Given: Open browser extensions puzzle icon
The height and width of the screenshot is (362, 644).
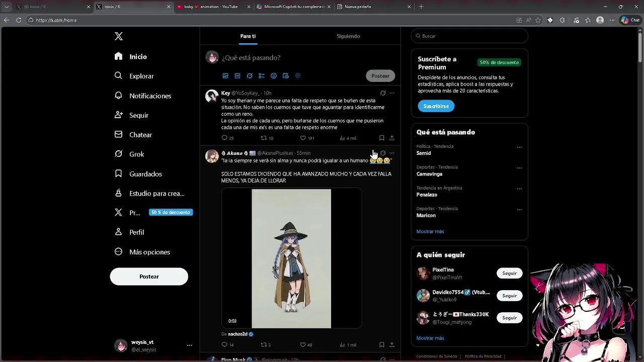Looking at the screenshot, I should (562, 20).
